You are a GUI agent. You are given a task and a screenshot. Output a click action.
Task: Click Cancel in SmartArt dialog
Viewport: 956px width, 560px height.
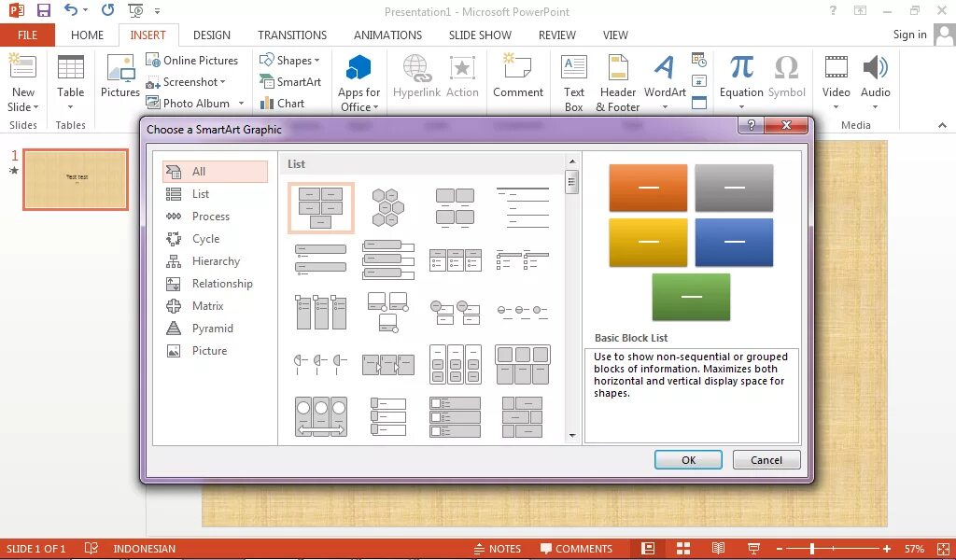click(766, 460)
